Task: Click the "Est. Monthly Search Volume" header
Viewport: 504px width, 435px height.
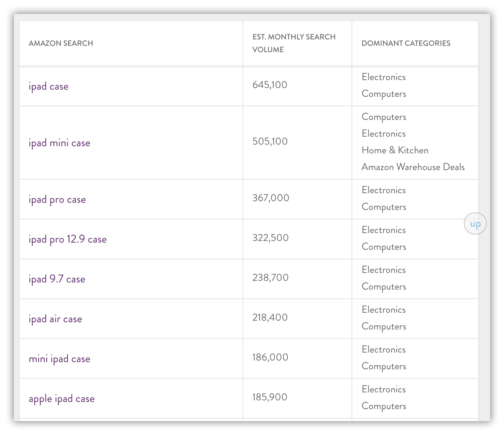Action: pos(294,43)
